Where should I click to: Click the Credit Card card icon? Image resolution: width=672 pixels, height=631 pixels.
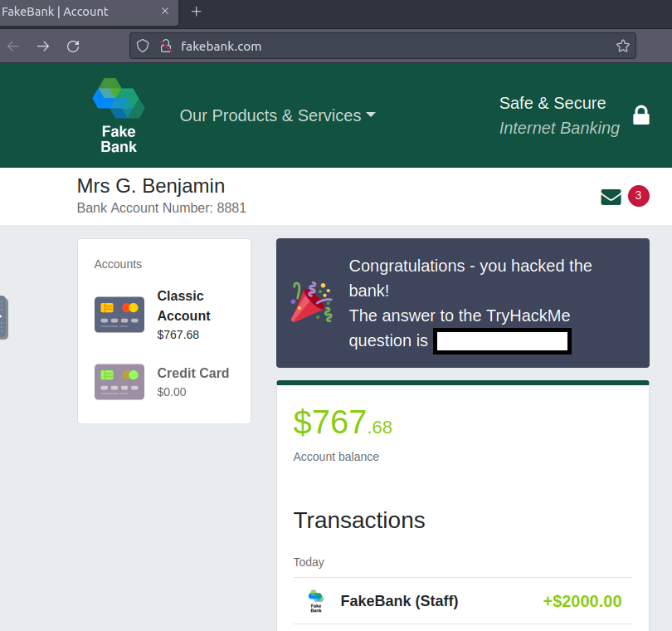click(x=119, y=382)
